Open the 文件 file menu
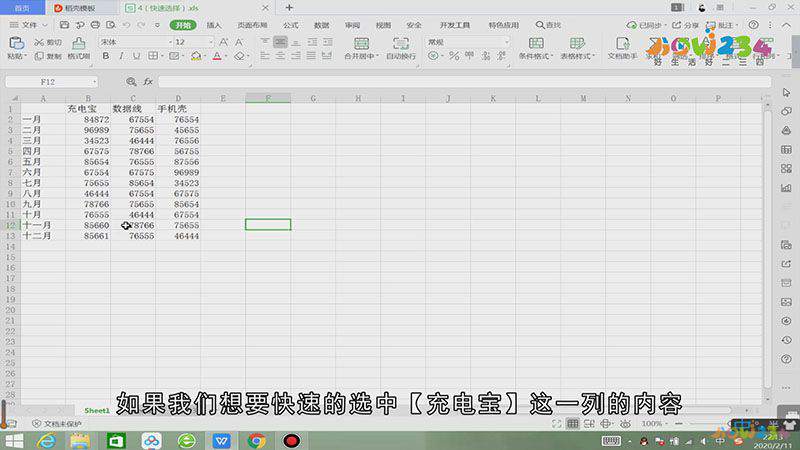 [28, 24]
